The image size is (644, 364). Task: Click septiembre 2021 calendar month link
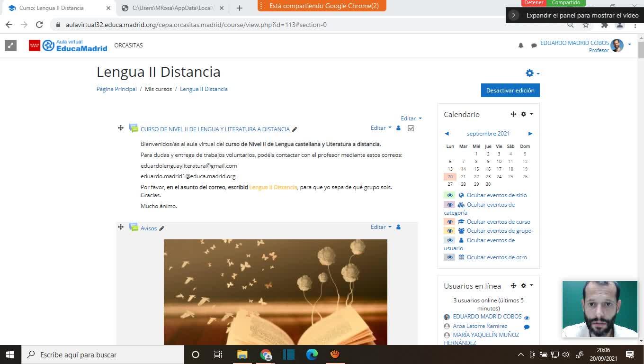point(488,134)
